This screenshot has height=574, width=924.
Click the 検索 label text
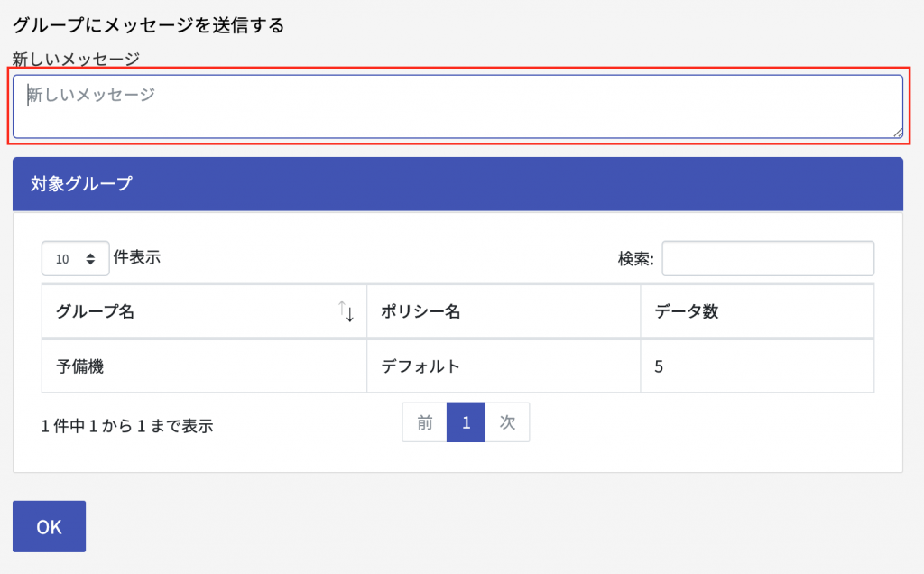point(635,259)
